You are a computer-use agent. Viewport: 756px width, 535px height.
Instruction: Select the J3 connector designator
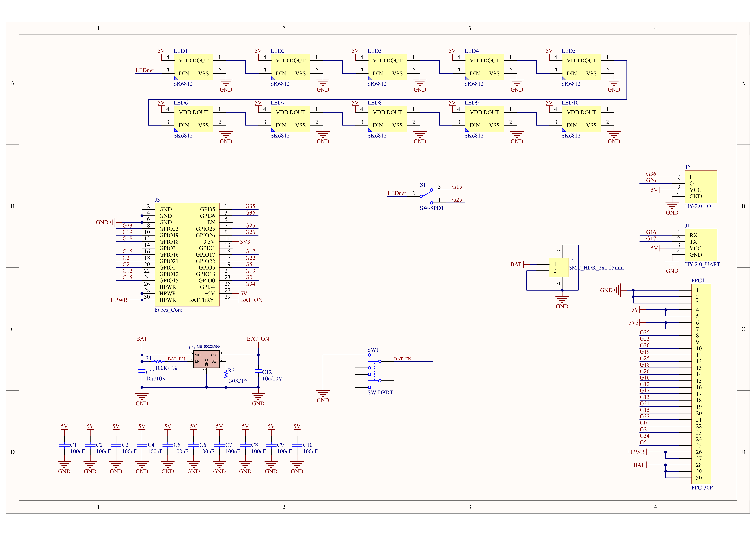(x=157, y=200)
